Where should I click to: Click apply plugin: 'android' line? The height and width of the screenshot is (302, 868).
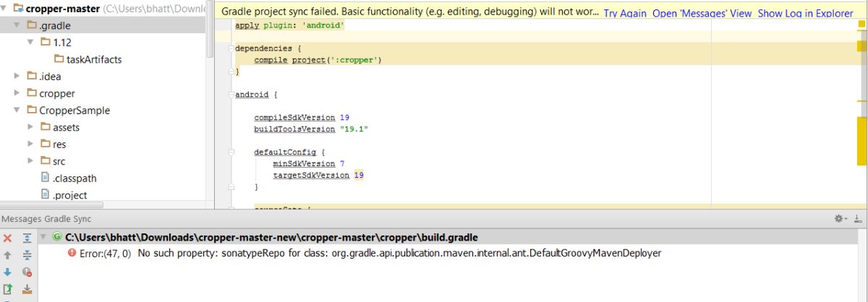tap(289, 25)
